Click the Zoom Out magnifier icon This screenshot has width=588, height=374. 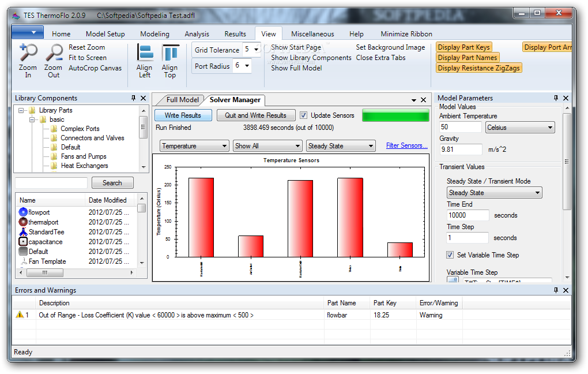[54, 52]
